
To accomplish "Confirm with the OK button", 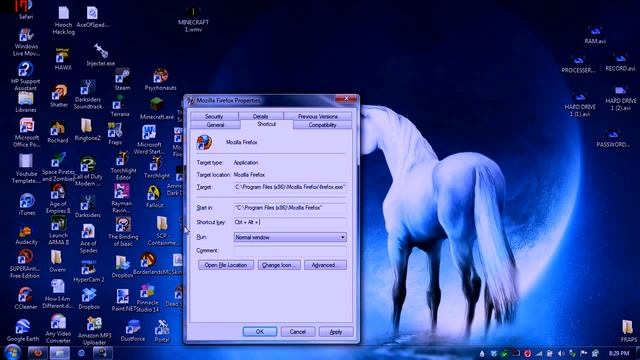I will 260,331.
